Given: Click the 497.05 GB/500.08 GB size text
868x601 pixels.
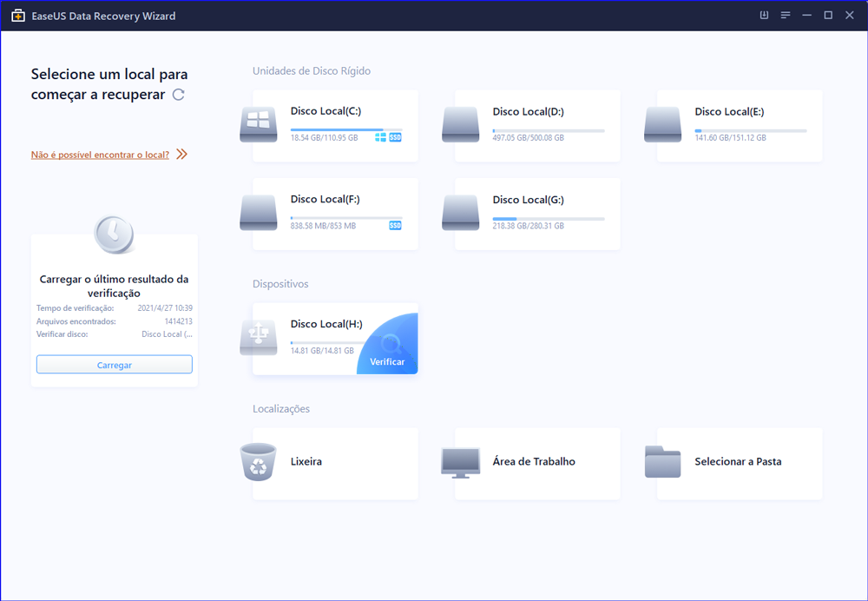Looking at the screenshot, I should tap(528, 137).
